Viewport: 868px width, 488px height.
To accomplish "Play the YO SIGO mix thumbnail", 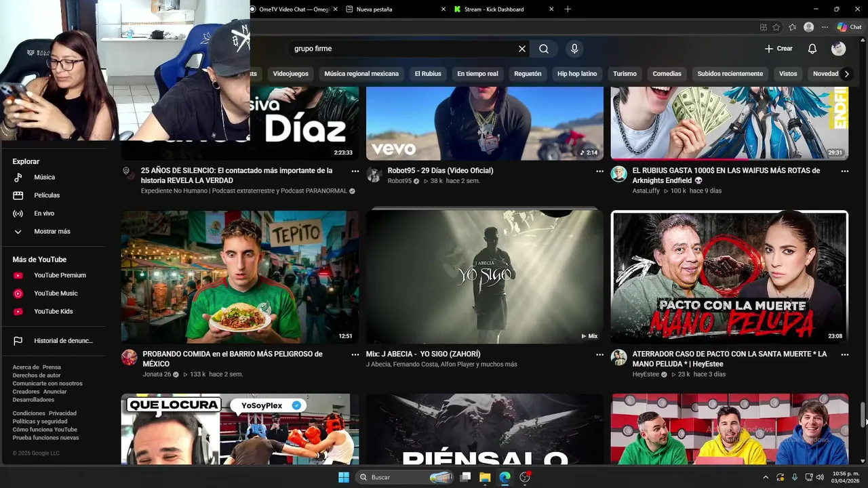I will 484,277.
